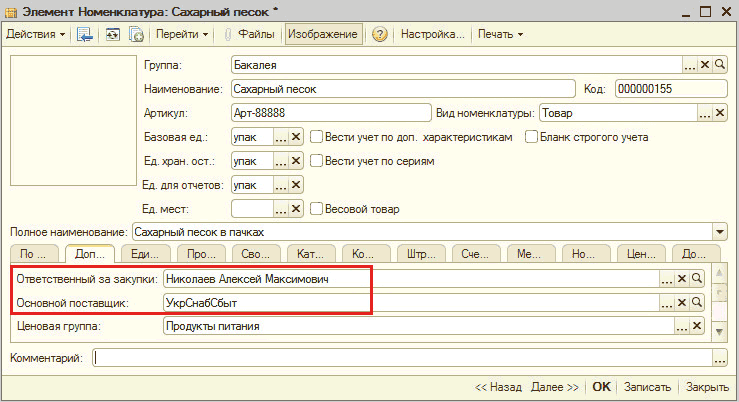Image resolution: width=739 pixels, height=402 pixels.
Task: Expand the Полное наименование dropdown
Action: pos(720,232)
